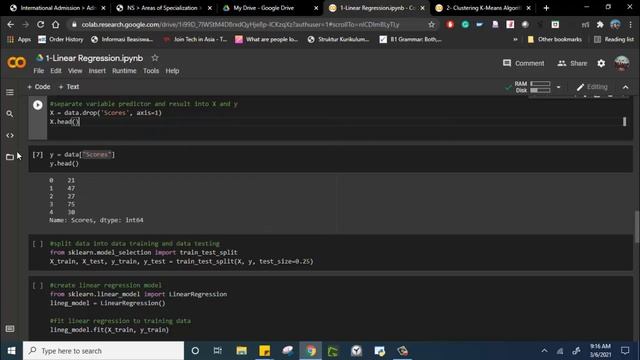Click the line y = data['Scores']

point(82,155)
